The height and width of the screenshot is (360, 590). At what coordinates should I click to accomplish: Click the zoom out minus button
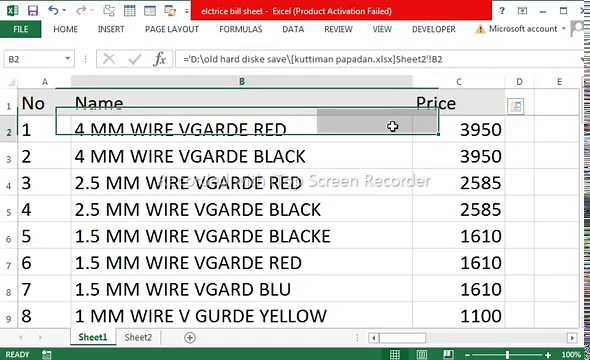coord(467,354)
